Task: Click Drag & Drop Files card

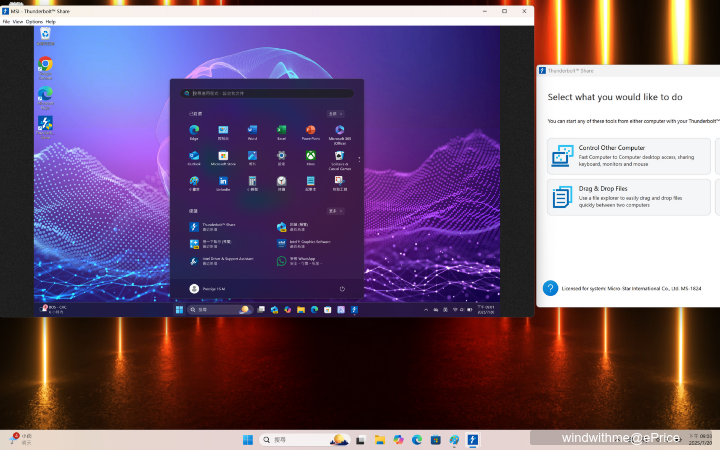Action: [x=629, y=197]
